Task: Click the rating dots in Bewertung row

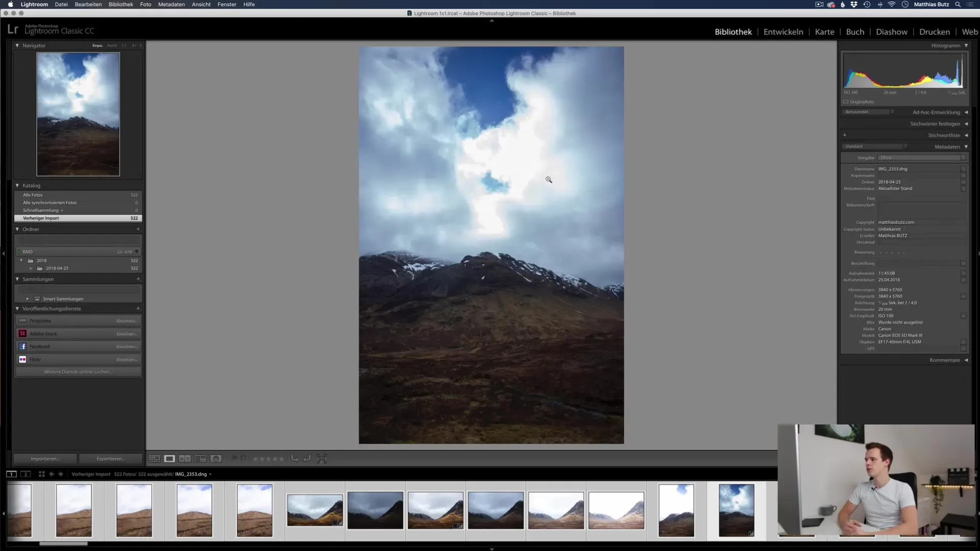Action: coord(892,253)
